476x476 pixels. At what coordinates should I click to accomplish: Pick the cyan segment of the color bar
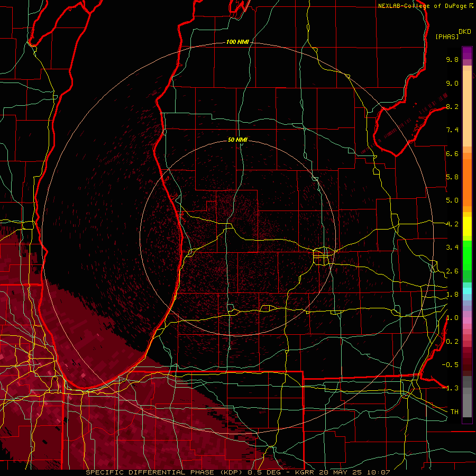[467, 290]
